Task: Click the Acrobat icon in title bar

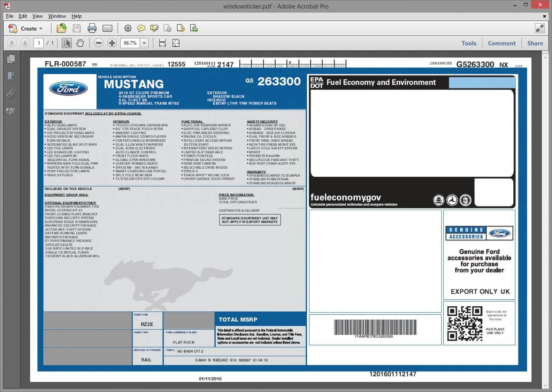Action: 7,6
